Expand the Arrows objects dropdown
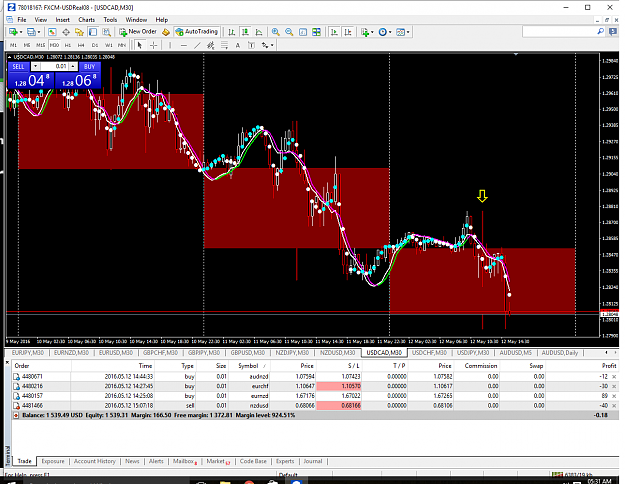This screenshot has width=625, height=484. tap(272, 45)
